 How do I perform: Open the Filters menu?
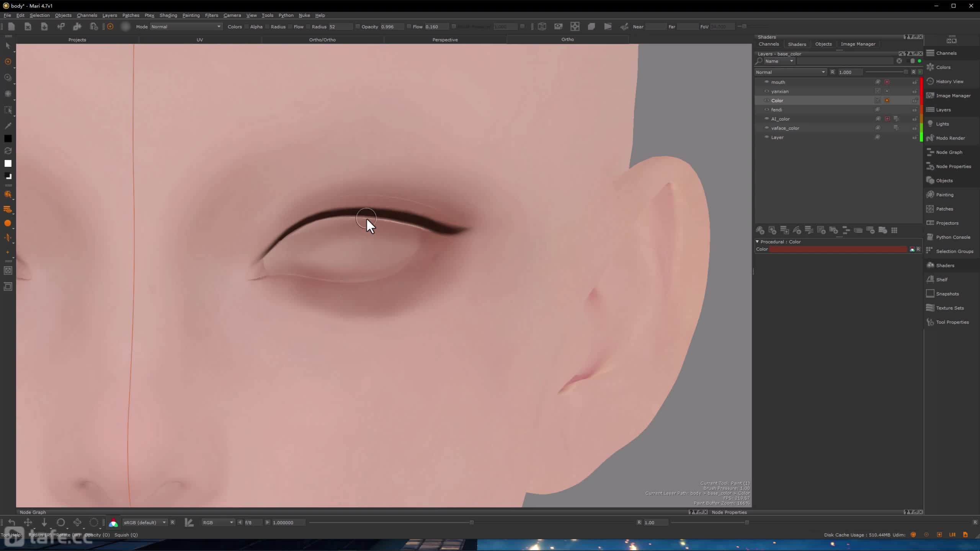[x=211, y=15]
